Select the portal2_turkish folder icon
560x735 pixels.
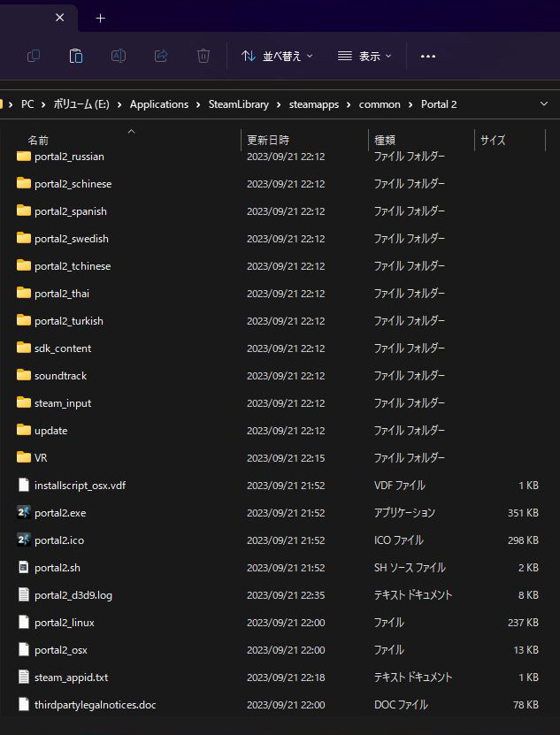[24, 321]
